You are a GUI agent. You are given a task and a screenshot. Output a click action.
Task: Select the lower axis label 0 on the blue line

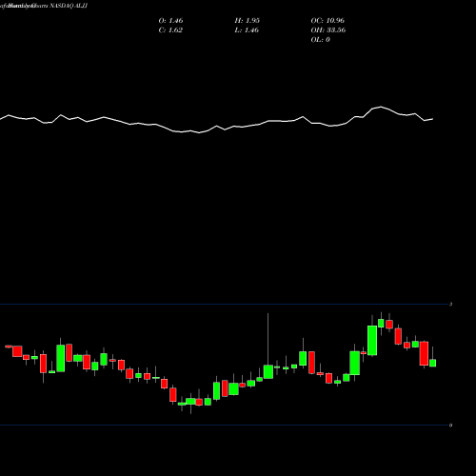coord(450,426)
